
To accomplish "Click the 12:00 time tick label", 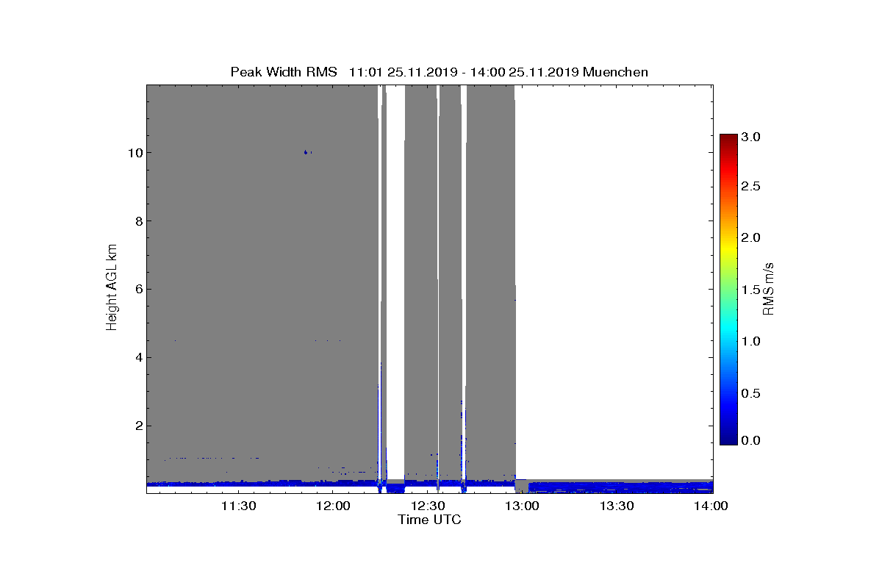I will pos(334,506).
